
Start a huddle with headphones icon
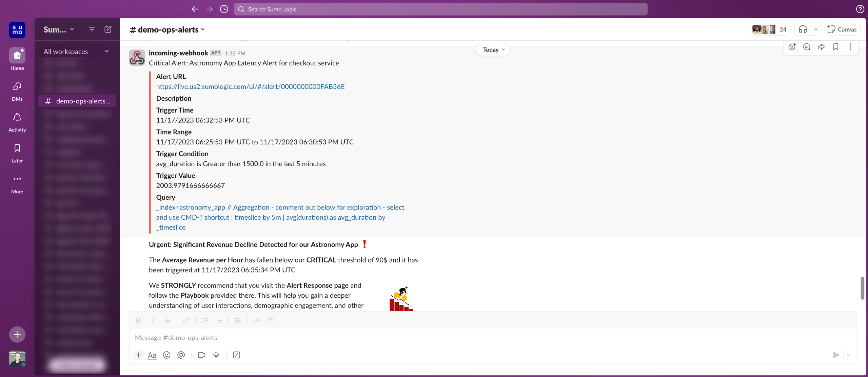tap(803, 29)
